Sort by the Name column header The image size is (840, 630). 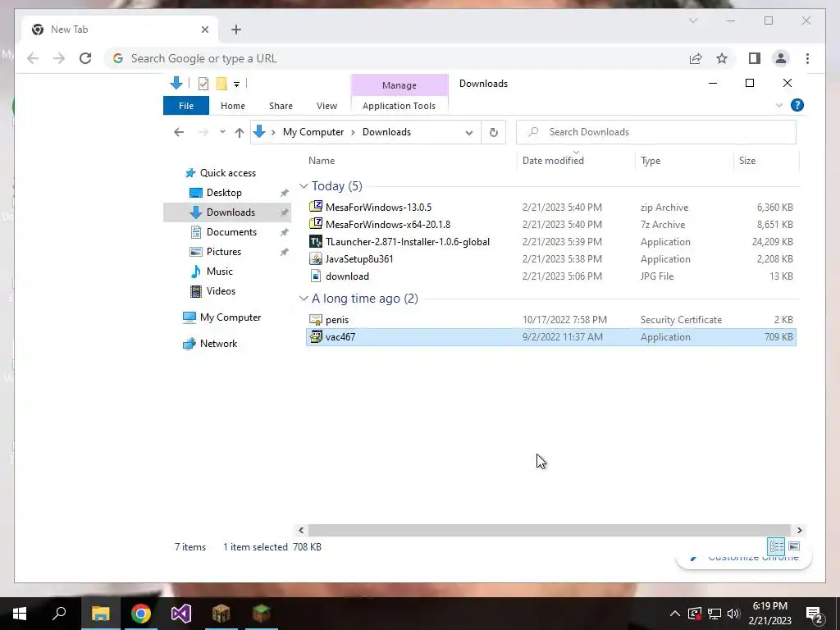[x=322, y=161]
